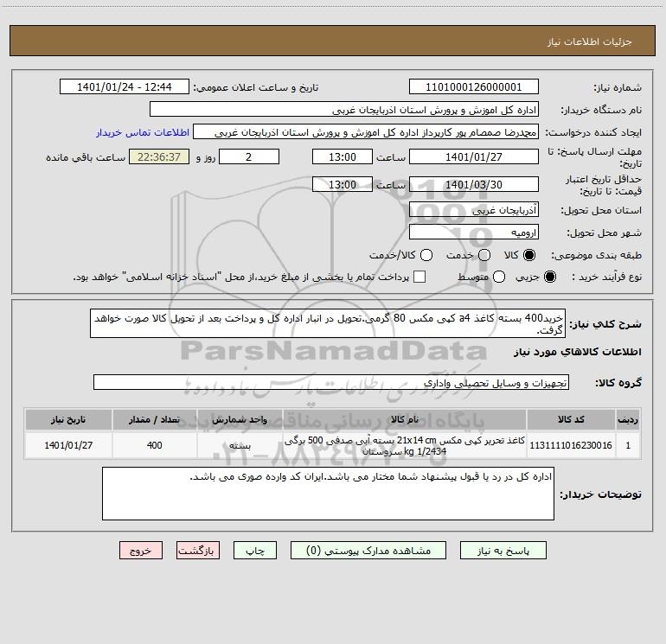Screen dimensions: 666x644
Task: Click the response deadline date 1401/01/27 field
Action: point(474,156)
